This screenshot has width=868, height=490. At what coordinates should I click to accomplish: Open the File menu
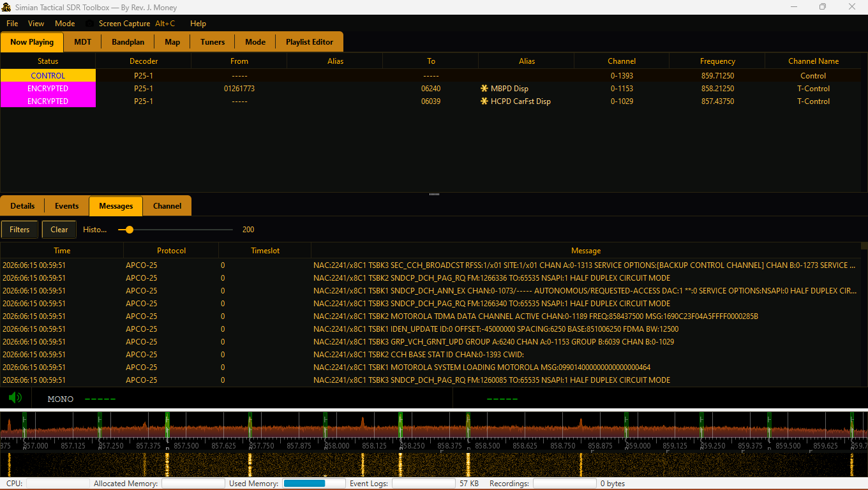pyautogui.click(x=12, y=24)
